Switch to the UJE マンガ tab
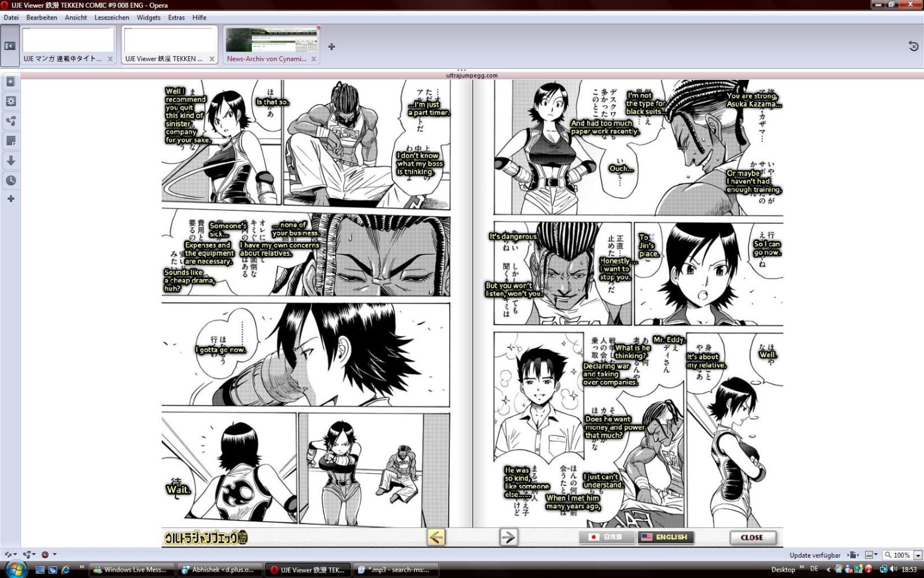The image size is (924, 578). [68, 45]
